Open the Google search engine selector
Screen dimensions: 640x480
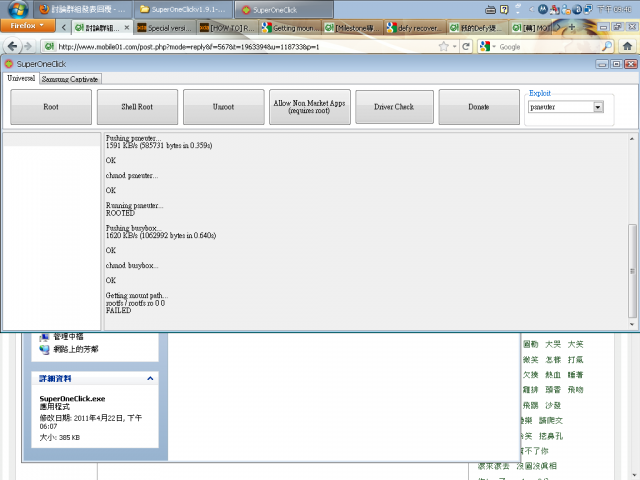488,47
